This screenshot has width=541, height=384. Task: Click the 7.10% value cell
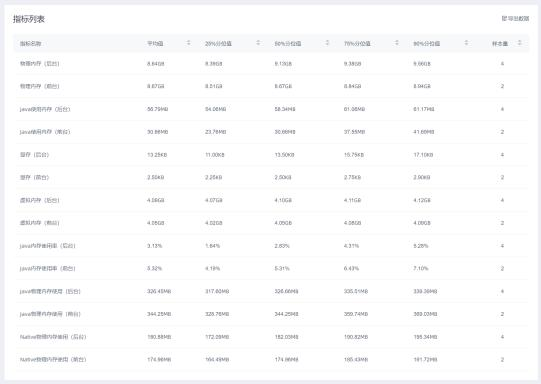click(421, 268)
